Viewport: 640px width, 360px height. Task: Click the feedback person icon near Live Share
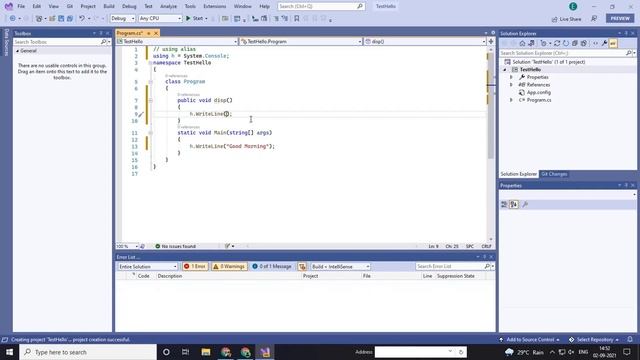point(594,18)
